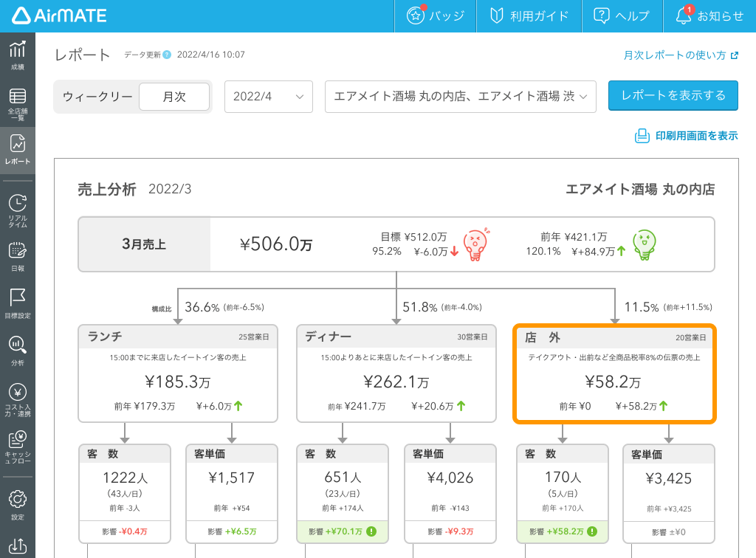Open 成績 performance in sidebar
Image resolution: width=756 pixels, height=558 pixels.
[x=18, y=56]
